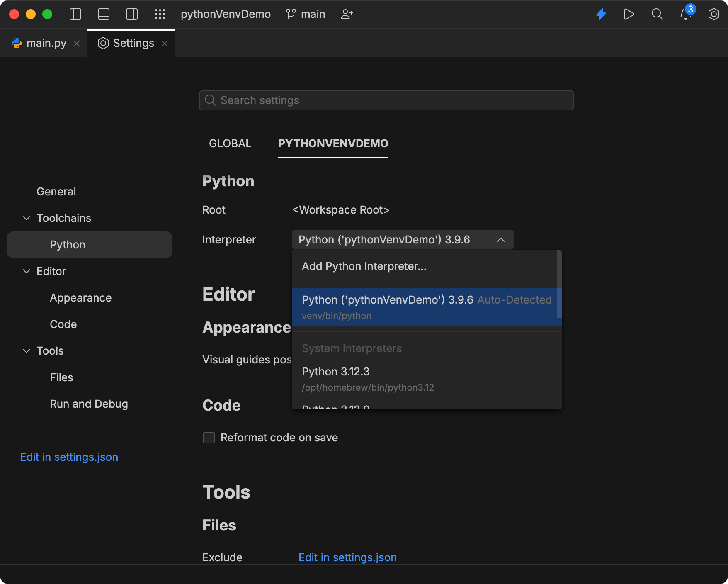Image resolution: width=728 pixels, height=584 pixels.
Task: Click the Search settings field
Action: [386, 100]
